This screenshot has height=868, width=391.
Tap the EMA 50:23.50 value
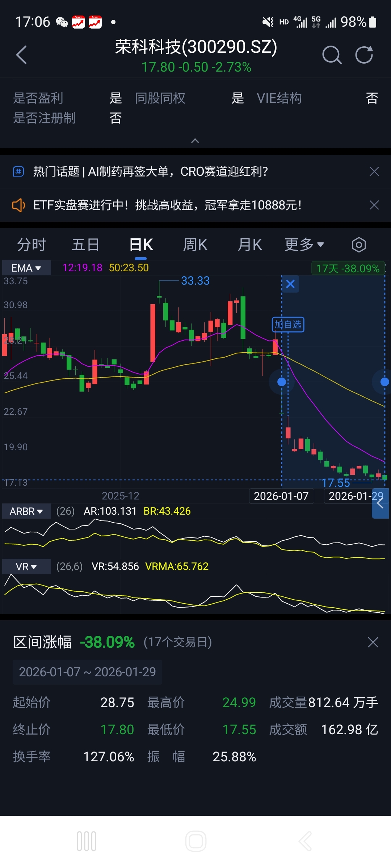(x=129, y=268)
